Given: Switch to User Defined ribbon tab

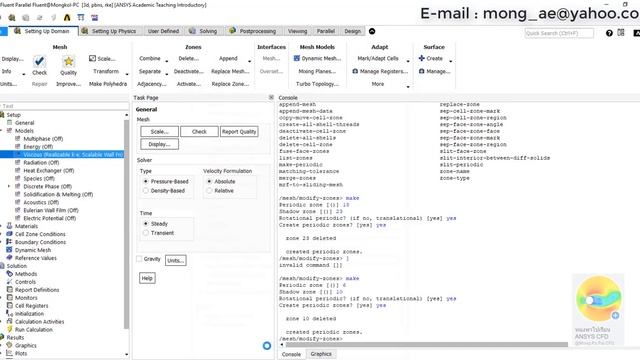Looking at the screenshot, I should [163, 31].
